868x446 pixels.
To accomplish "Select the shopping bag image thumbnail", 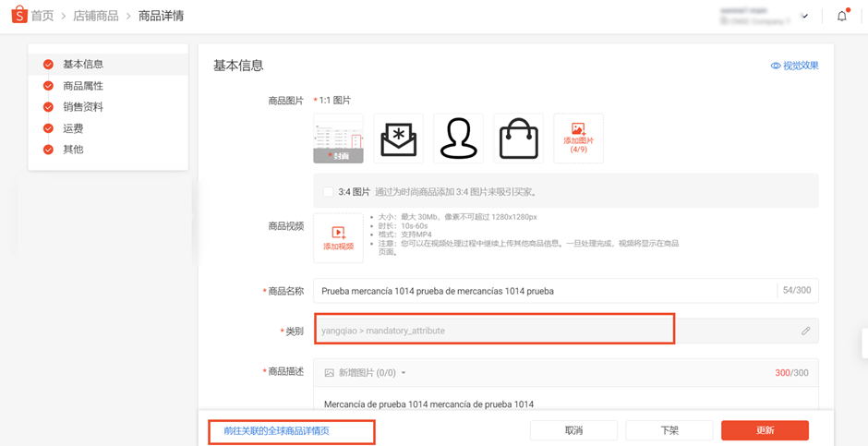I will 519,139.
